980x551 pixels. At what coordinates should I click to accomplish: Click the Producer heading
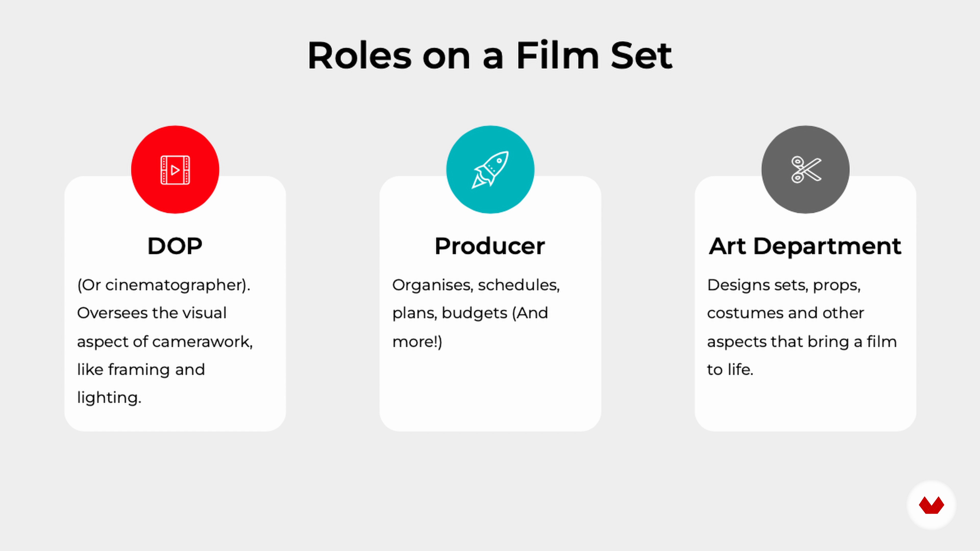(x=490, y=246)
